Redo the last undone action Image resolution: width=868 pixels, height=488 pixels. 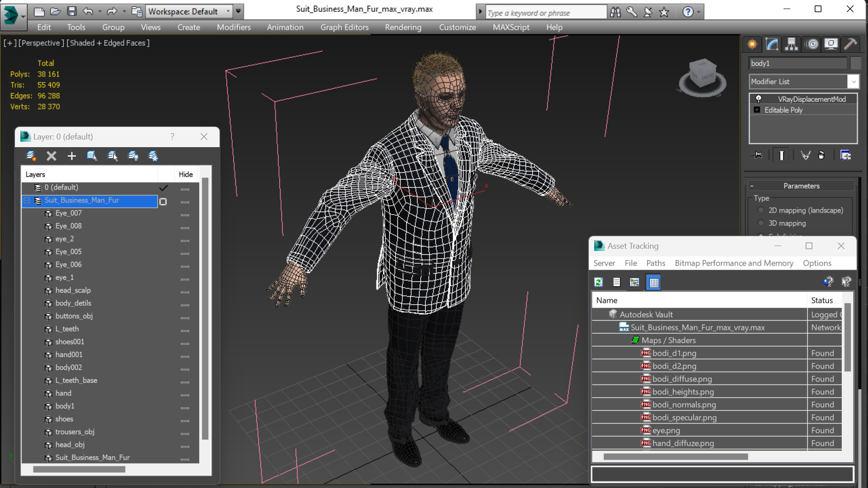(x=112, y=11)
